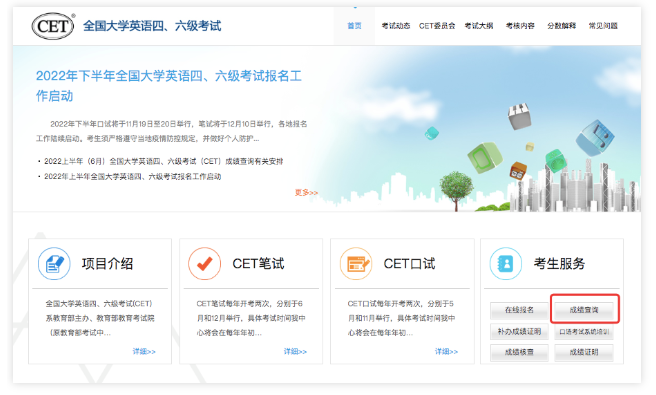Open the 2022年上半年 报名工作启动 news link
656x395 pixels.
click(133, 177)
